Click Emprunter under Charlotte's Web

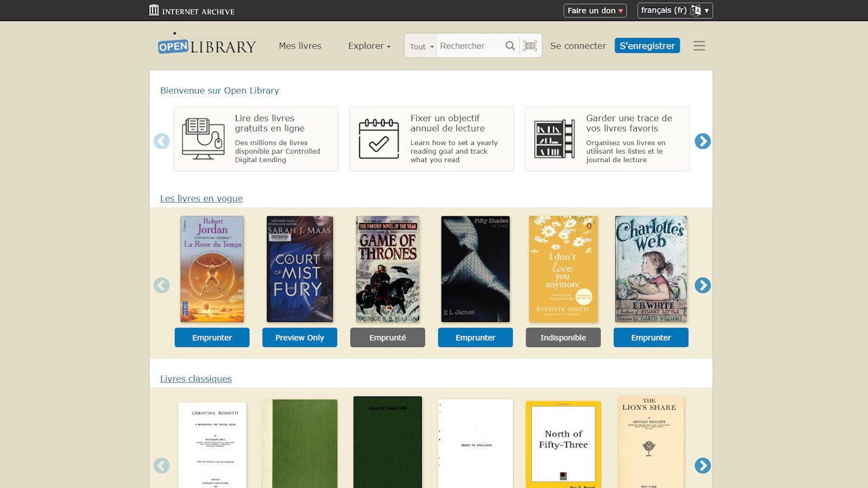[650, 337]
